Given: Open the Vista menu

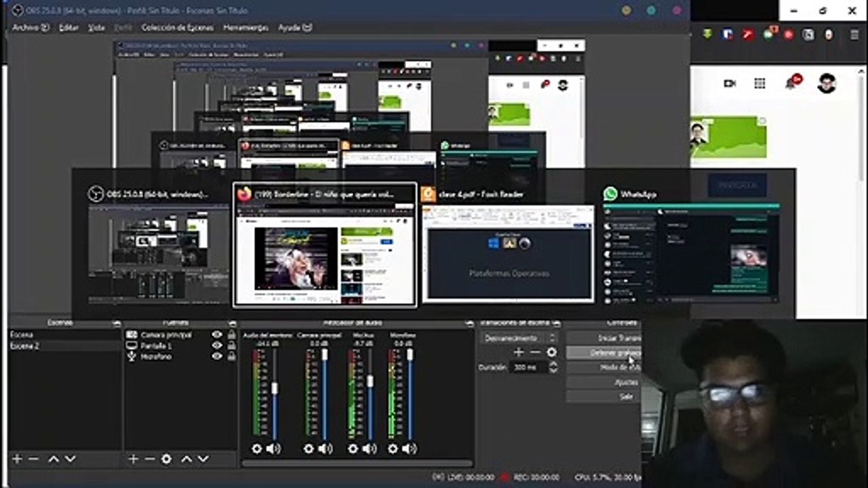Looking at the screenshot, I should (97, 28).
